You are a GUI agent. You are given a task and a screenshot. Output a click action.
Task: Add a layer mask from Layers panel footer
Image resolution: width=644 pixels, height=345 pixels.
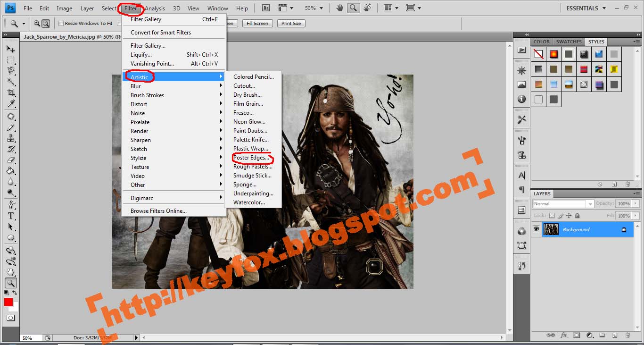tap(577, 335)
